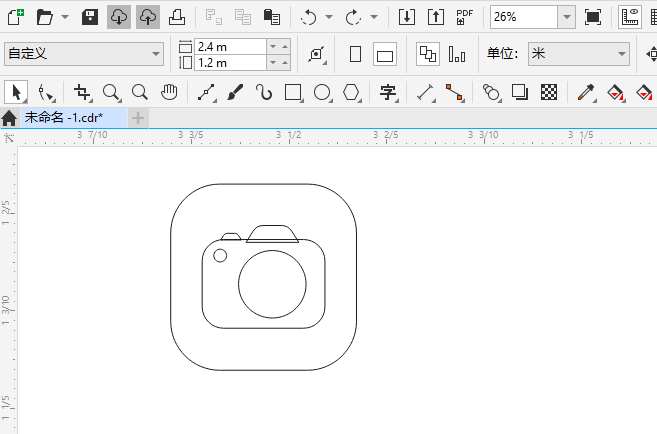Select the Rectangle tool
Image resolution: width=657 pixels, height=434 pixels.
(x=293, y=92)
